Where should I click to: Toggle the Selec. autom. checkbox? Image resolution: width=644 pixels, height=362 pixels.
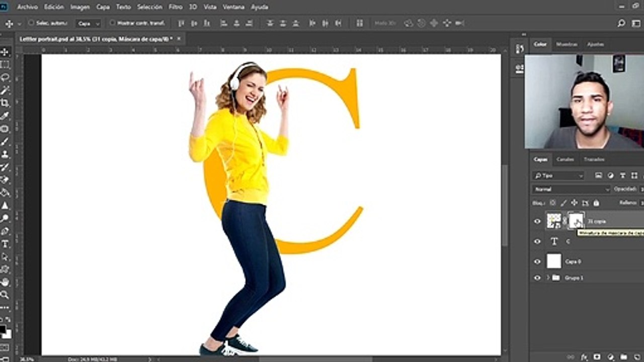[31, 23]
